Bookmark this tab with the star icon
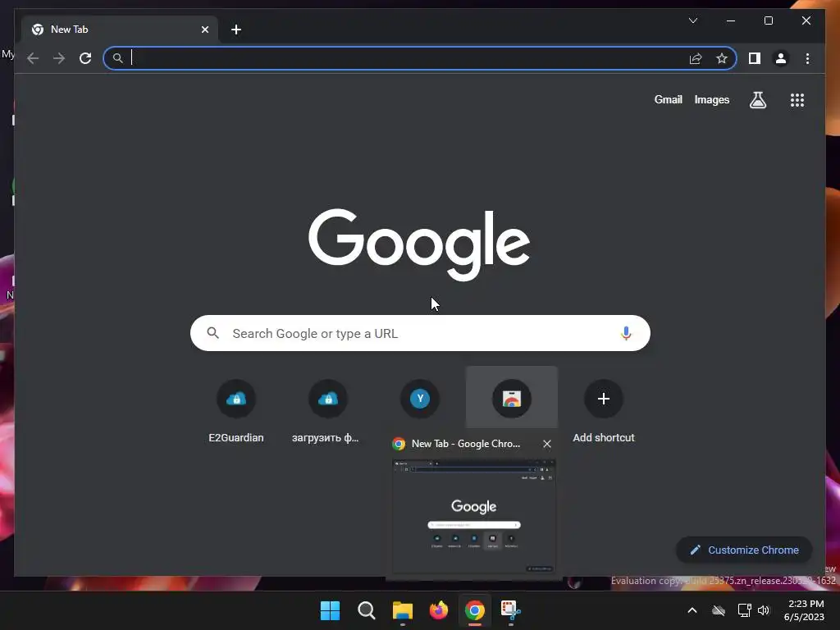 (722, 58)
